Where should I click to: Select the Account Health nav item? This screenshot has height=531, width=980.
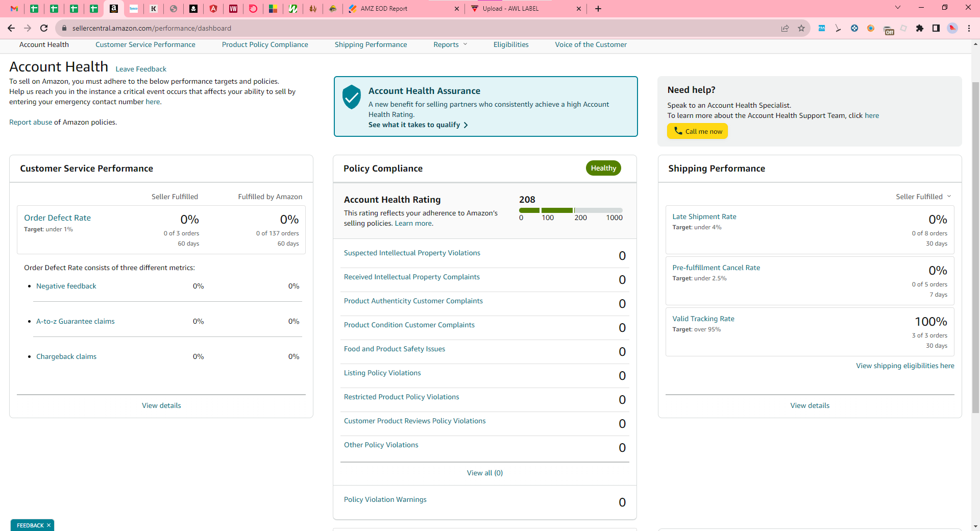tap(44, 45)
